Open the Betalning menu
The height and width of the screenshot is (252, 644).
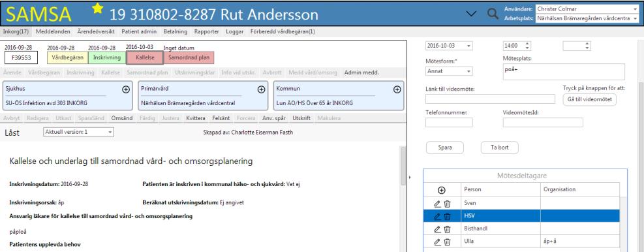pos(175,31)
